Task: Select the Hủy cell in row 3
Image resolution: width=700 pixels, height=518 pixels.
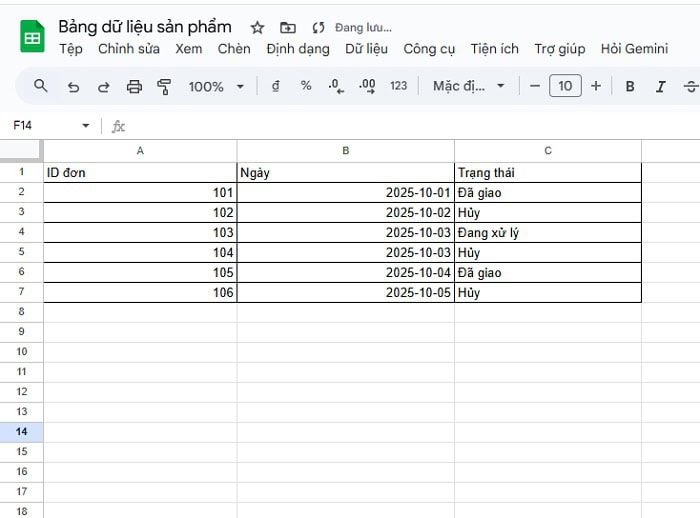Action: tap(548, 213)
